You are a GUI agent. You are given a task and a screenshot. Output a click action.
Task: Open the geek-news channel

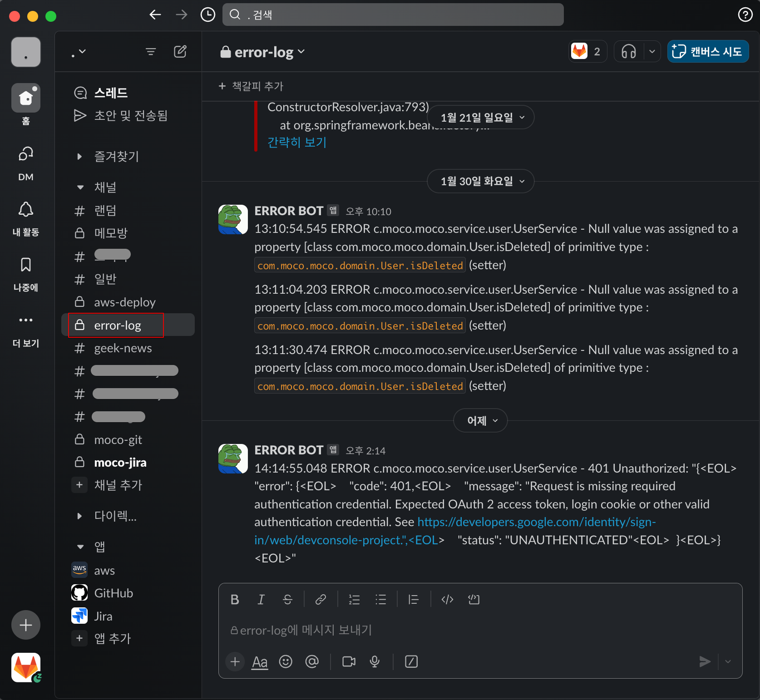128,348
